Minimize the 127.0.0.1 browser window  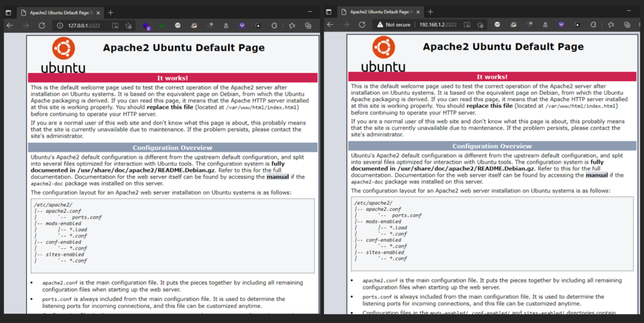point(310,13)
